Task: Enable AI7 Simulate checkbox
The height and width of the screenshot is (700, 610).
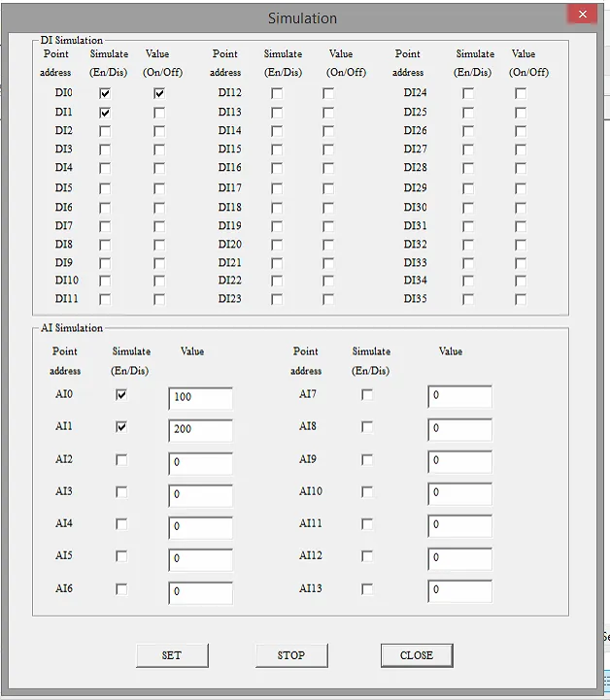Action: pos(367,394)
